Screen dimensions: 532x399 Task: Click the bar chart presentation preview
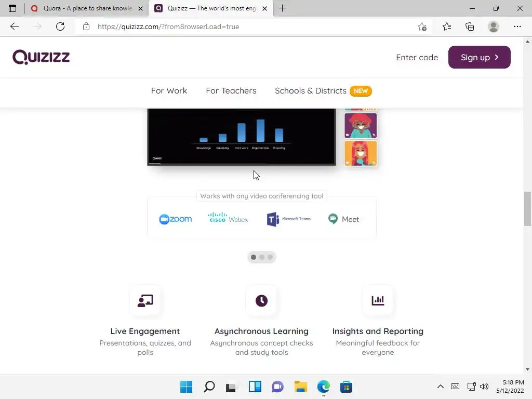242,137
